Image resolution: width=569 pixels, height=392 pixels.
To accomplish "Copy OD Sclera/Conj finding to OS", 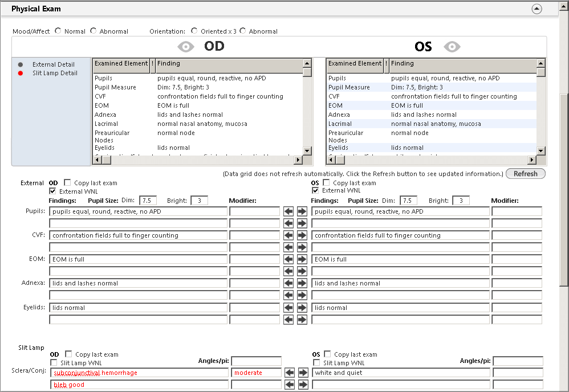I will [x=303, y=373].
